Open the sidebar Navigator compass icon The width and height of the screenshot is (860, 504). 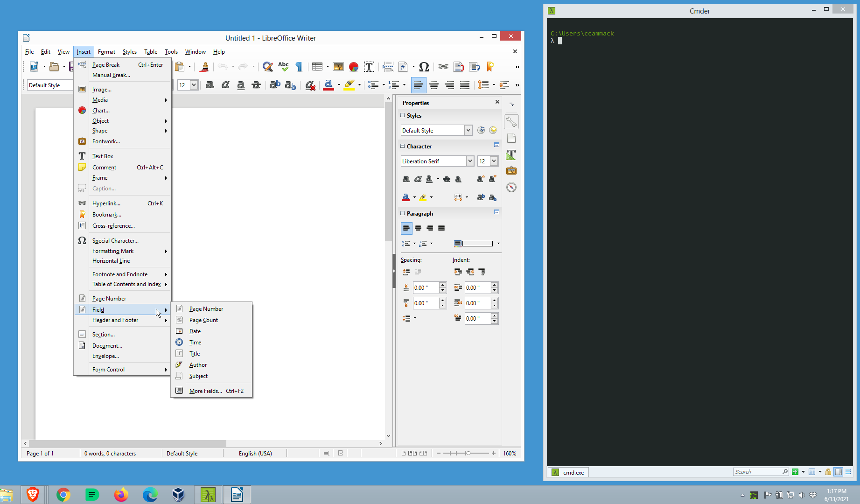pyautogui.click(x=511, y=187)
